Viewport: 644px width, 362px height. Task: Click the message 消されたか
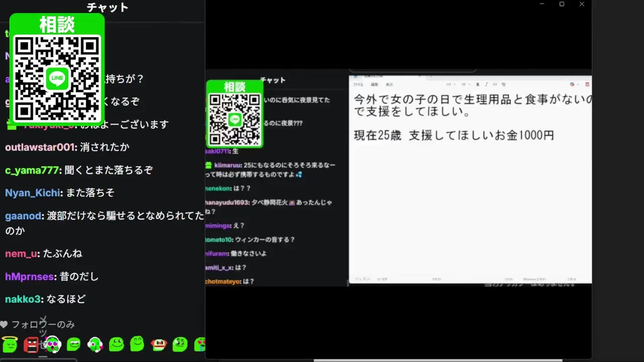pyautogui.click(x=106, y=147)
